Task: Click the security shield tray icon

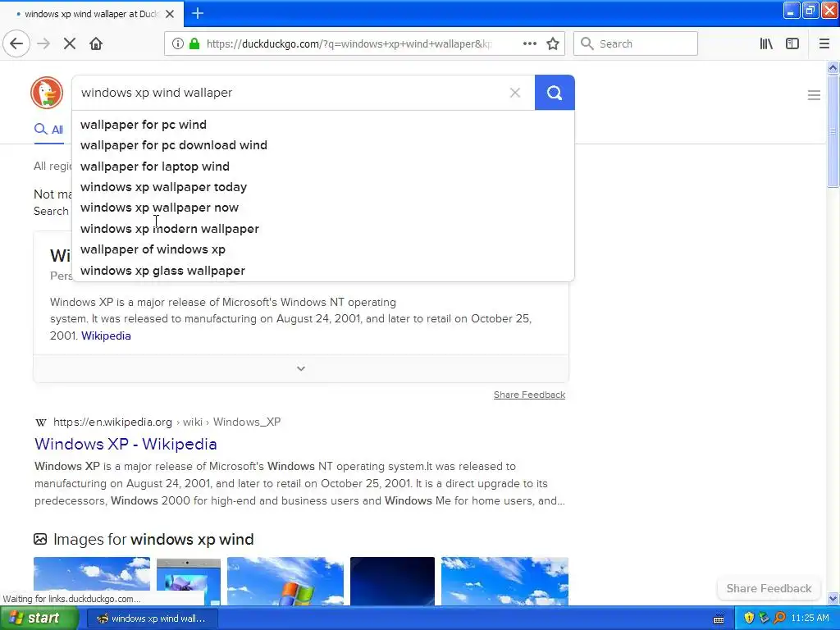Action: click(x=749, y=619)
